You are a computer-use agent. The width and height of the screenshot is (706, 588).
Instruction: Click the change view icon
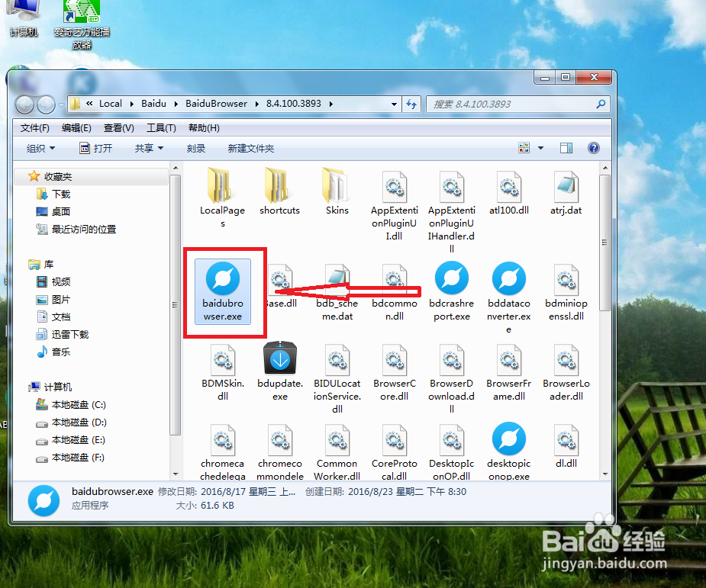[524, 148]
